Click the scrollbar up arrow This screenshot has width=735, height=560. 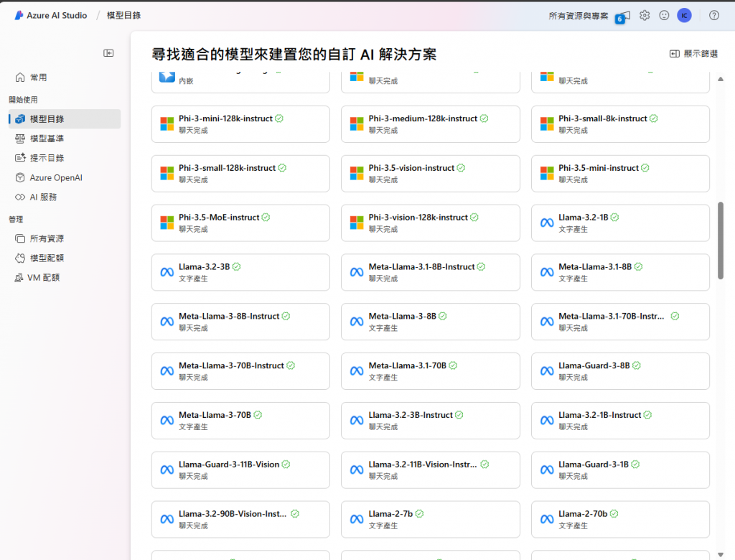click(x=721, y=79)
